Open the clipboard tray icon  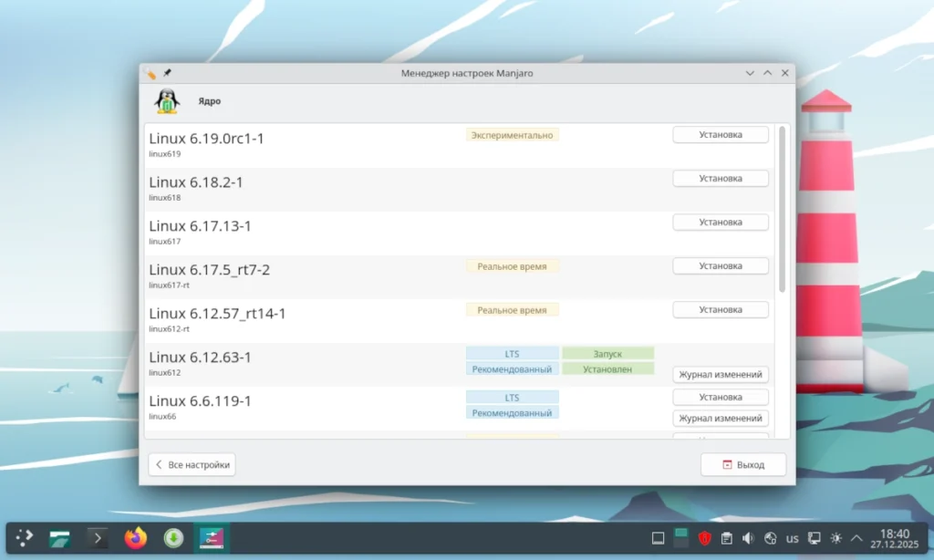tap(727, 538)
